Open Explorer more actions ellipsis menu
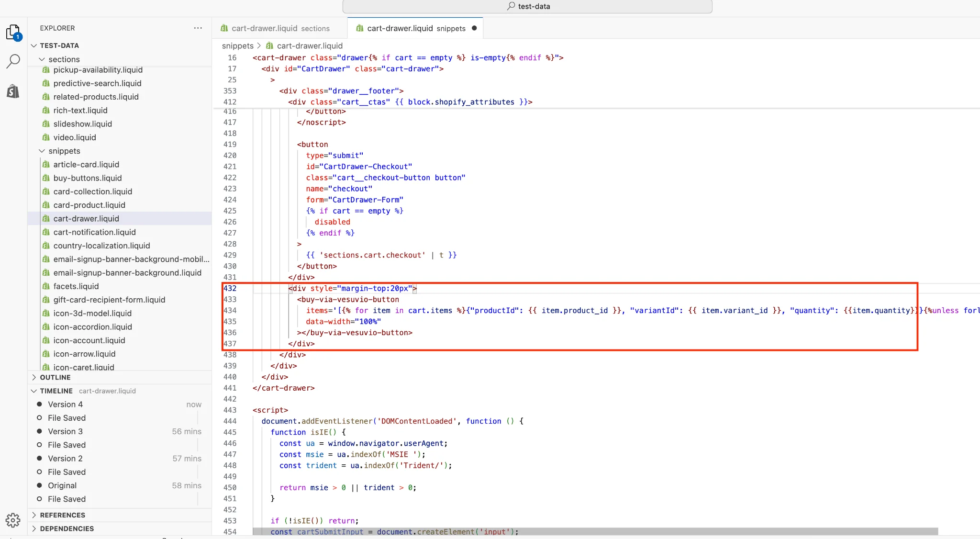This screenshot has height=539, width=980. [198, 28]
